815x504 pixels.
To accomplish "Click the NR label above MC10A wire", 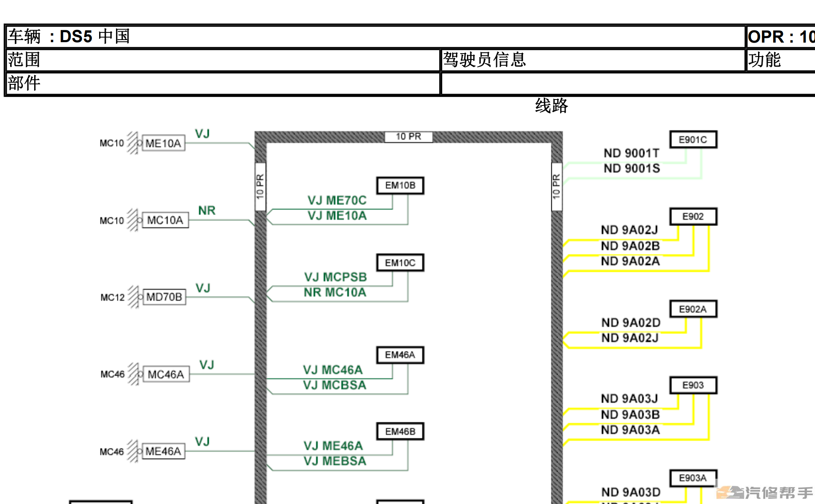I will point(207,210).
